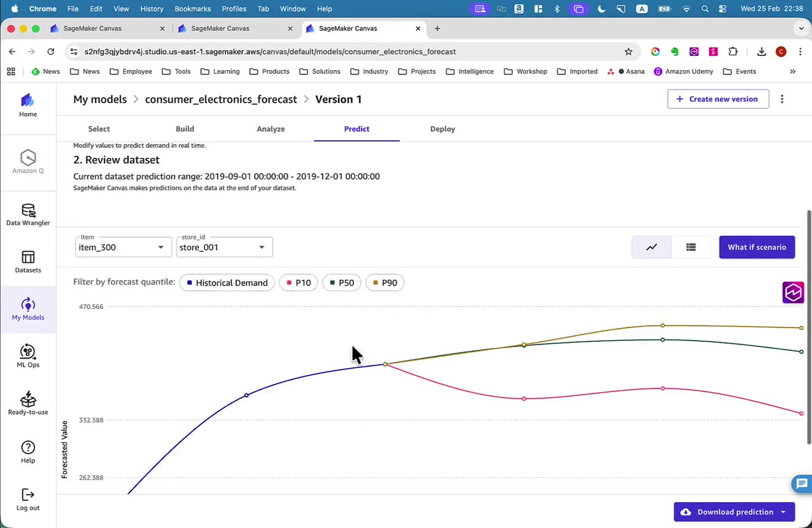Bookmark this page with star icon
This screenshot has height=528, width=812.
pyautogui.click(x=628, y=51)
